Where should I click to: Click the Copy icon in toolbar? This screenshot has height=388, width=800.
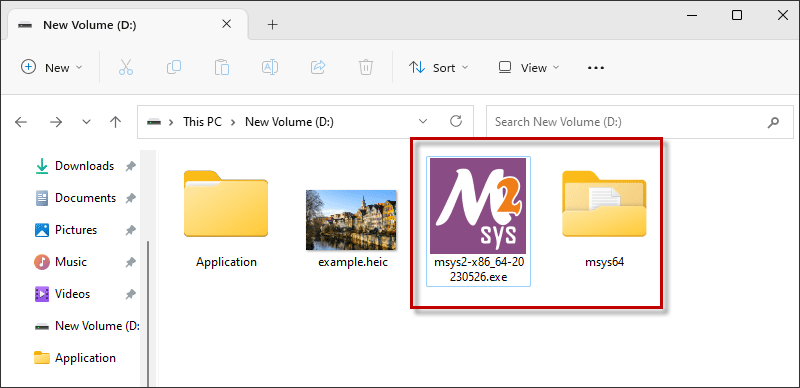tap(174, 67)
